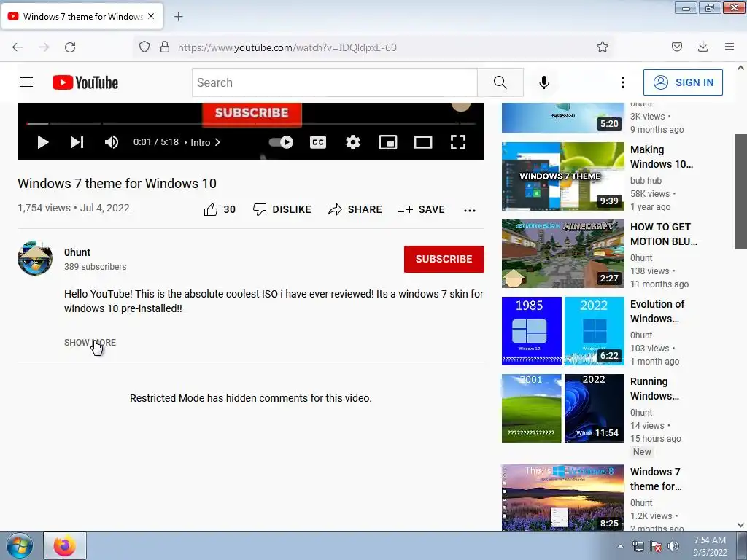Enable miniplayer mode

(x=388, y=142)
